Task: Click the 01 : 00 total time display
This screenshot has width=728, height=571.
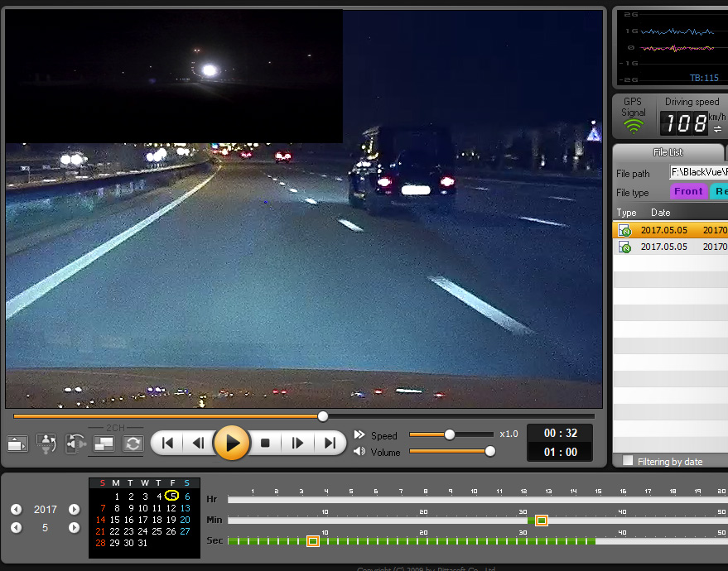Action: tap(561, 452)
